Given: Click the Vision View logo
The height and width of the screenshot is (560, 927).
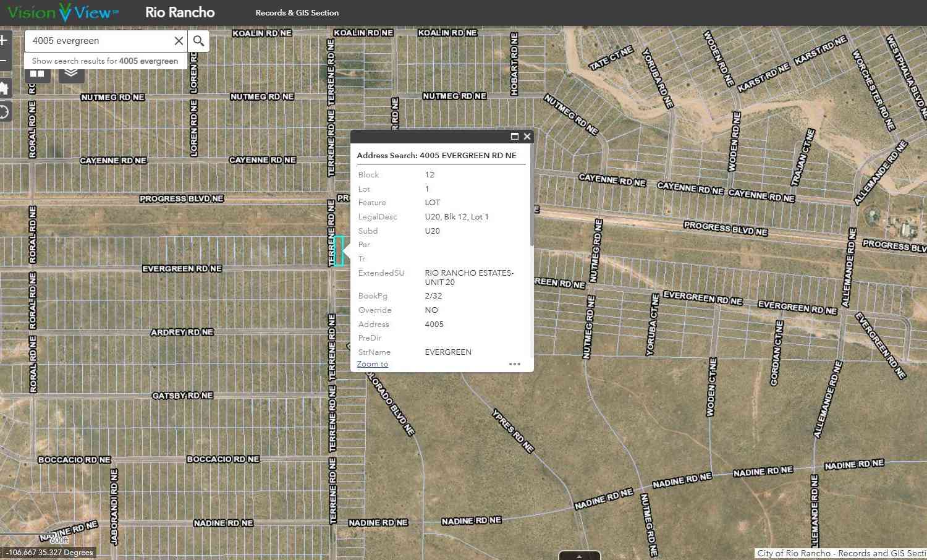Looking at the screenshot, I should pyautogui.click(x=63, y=12).
